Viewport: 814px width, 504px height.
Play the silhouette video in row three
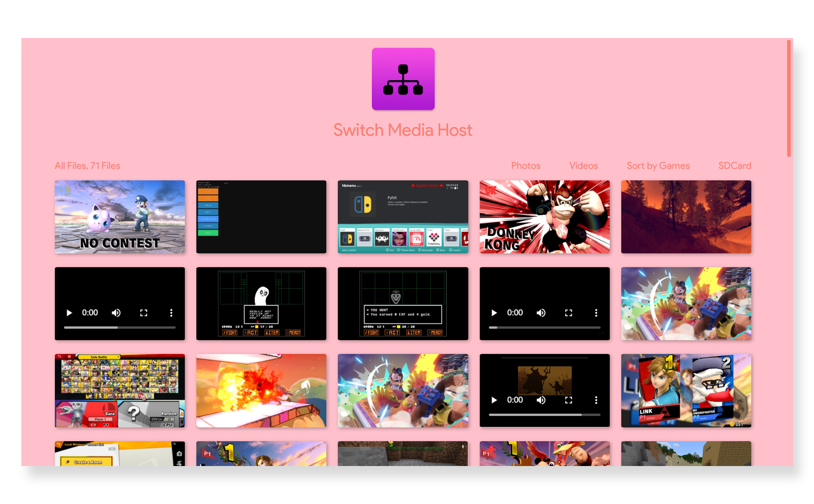click(x=494, y=400)
